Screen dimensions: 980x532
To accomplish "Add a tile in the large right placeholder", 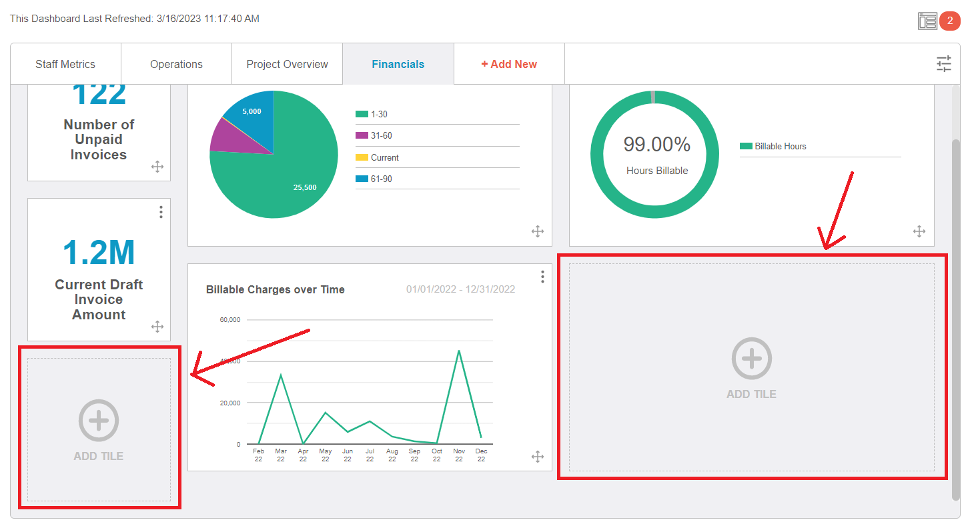I will point(751,367).
